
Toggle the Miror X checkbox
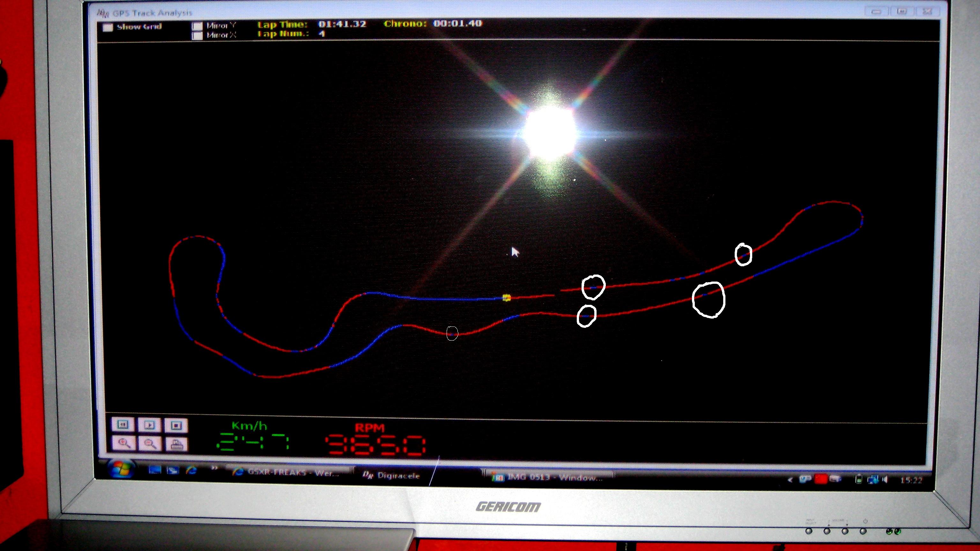coord(197,36)
